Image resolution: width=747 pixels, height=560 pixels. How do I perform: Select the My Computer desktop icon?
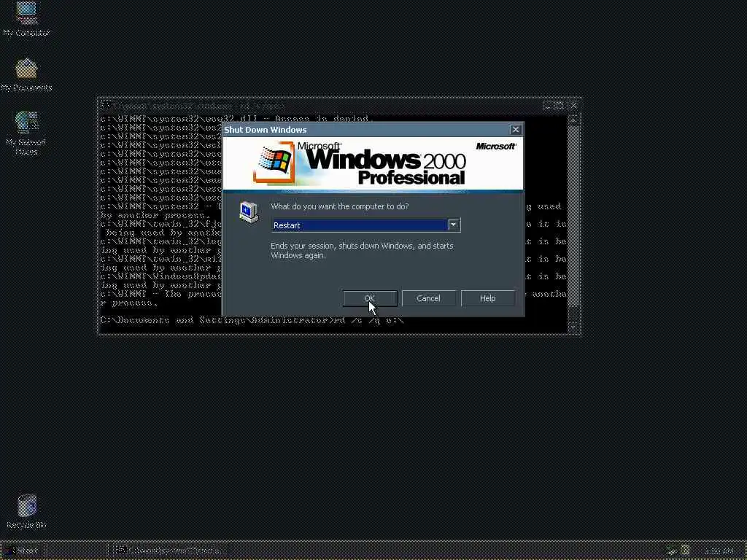point(26,19)
